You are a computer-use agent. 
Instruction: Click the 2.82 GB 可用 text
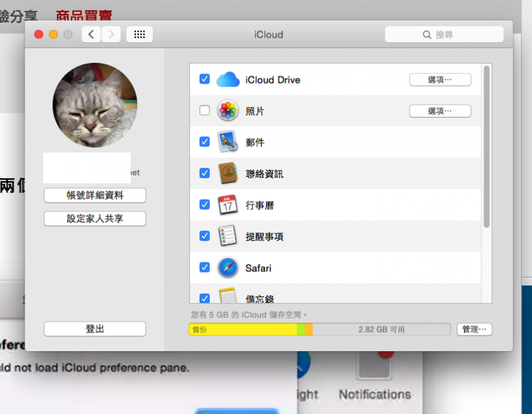click(x=381, y=330)
